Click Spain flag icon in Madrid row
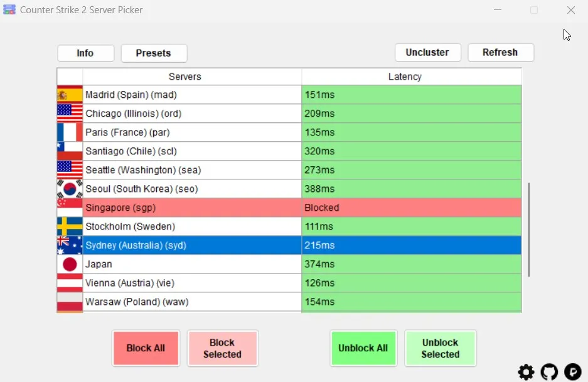Screen dimensions: 588x382 (x=70, y=95)
